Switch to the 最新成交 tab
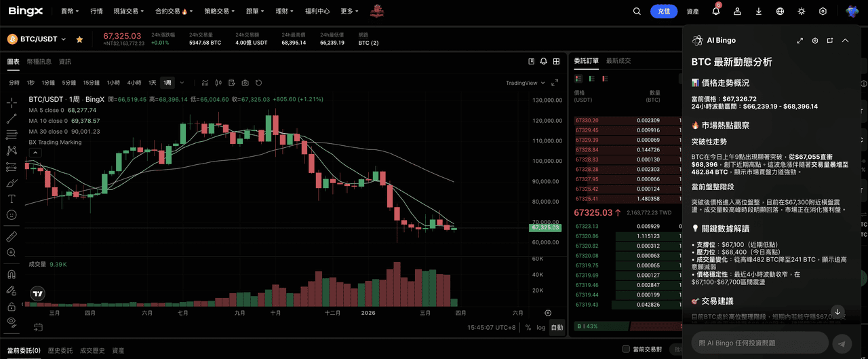Image resolution: width=868 pixels, height=359 pixels. (618, 61)
